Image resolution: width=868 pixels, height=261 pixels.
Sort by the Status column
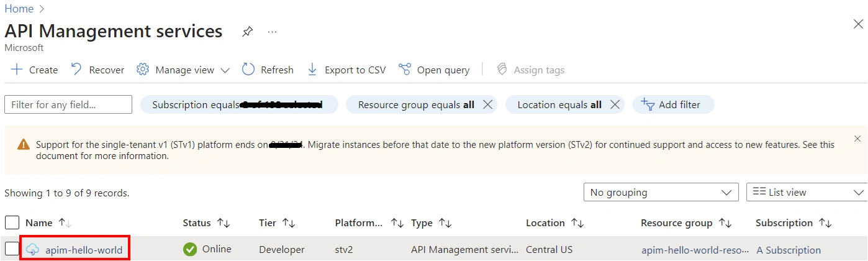(207, 222)
